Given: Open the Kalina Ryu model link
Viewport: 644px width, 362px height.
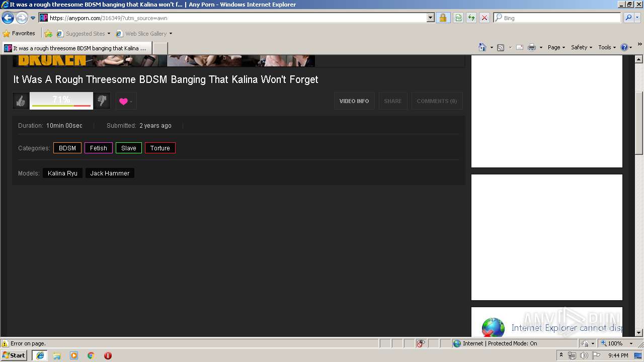Looking at the screenshot, I should [62, 173].
